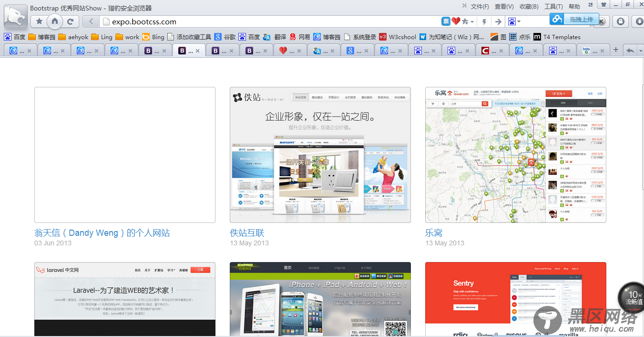This screenshot has width=644, height=337.
Task: Expand the aehyok bookmark folder
Action: coord(73,37)
